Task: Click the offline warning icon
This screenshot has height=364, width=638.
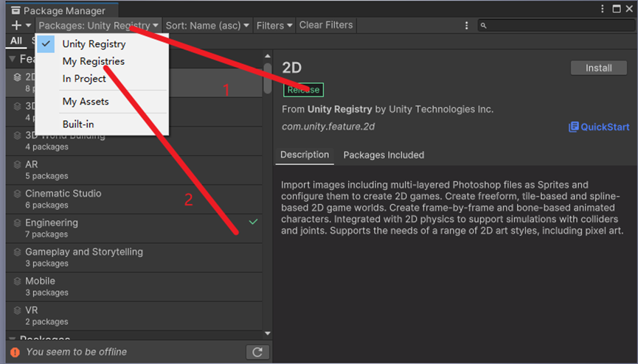Action: 15,352
